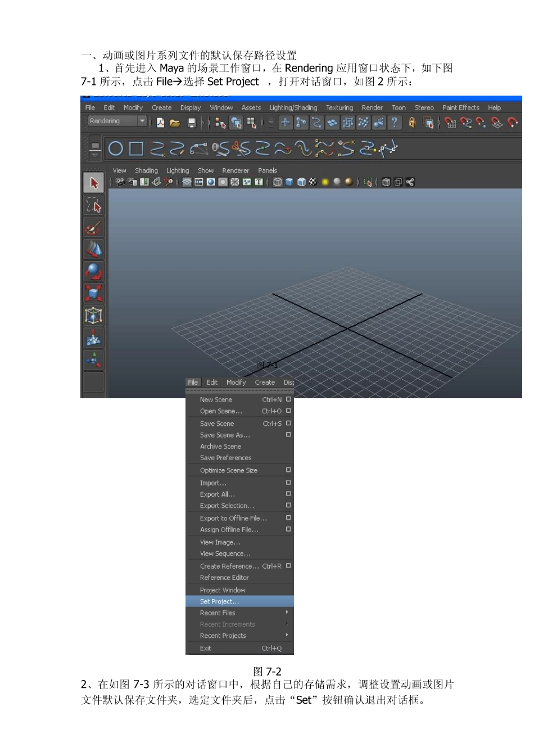Click the scissors detach curves shelf icon
The height and width of the screenshot is (756, 534).
tap(242, 148)
